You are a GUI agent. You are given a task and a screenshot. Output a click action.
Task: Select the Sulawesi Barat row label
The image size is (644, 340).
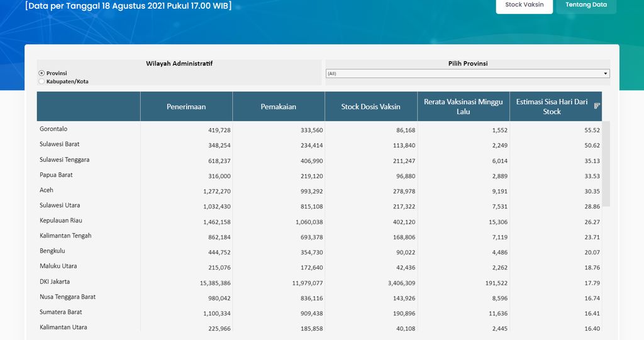(x=60, y=144)
